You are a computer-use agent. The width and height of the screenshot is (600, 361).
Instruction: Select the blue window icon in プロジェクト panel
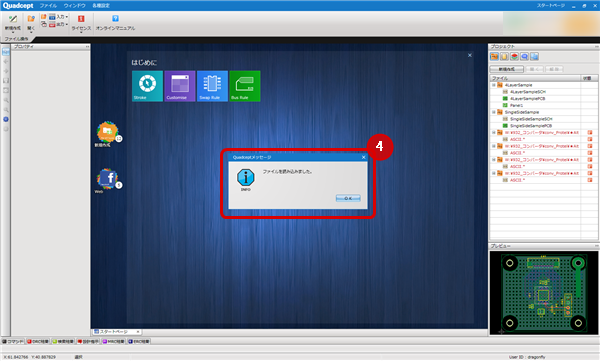(x=535, y=57)
